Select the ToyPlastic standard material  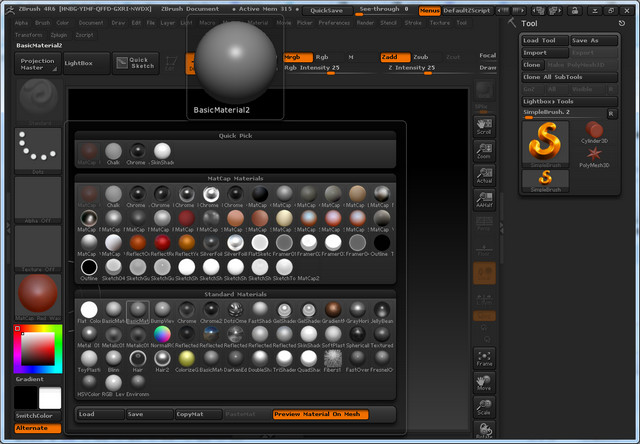[89, 359]
